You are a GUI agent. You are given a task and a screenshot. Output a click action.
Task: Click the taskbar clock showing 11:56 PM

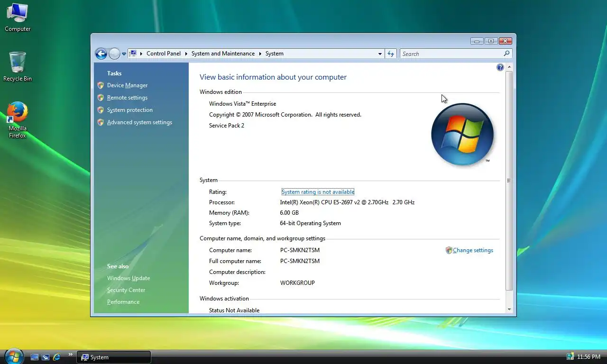[589, 357]
